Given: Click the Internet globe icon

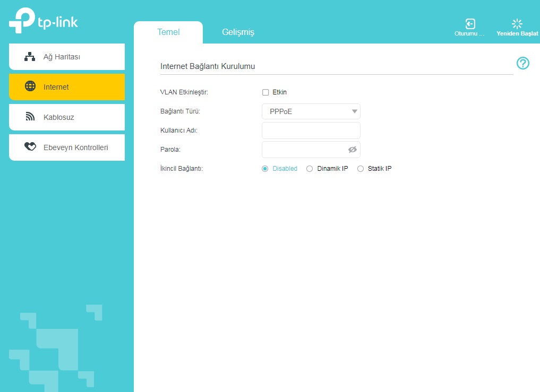Looking at the screenshot, I should click(30, 86).
